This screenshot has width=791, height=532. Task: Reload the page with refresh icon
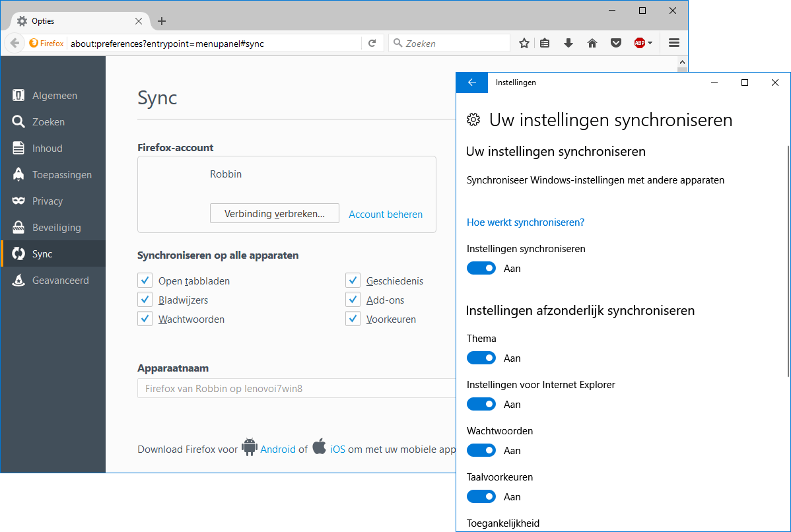[x=372, y=43]
